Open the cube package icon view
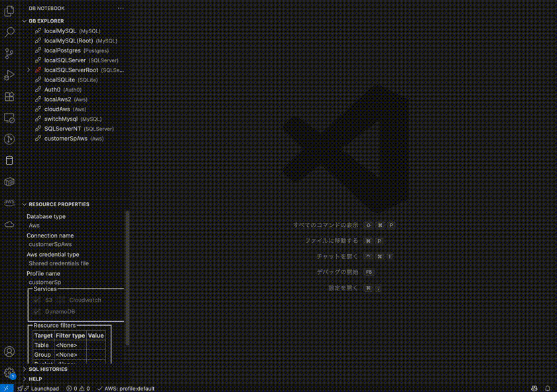 click(9, 182)
